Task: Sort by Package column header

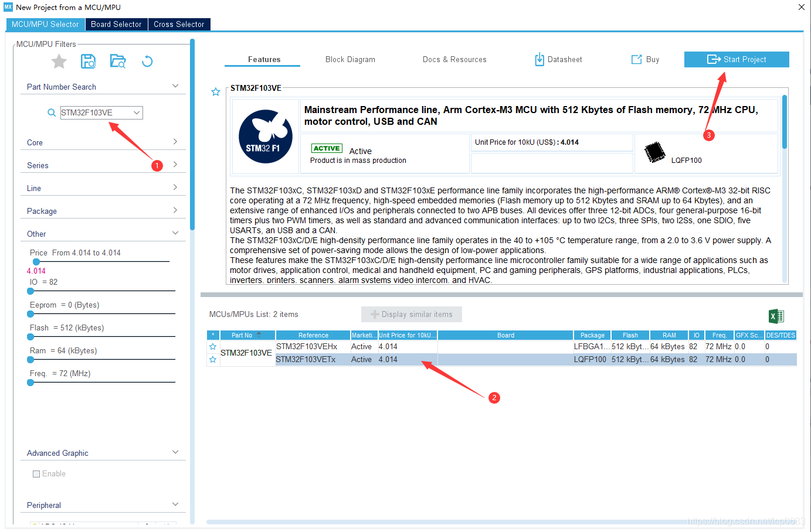Action: tap(592, 335)
